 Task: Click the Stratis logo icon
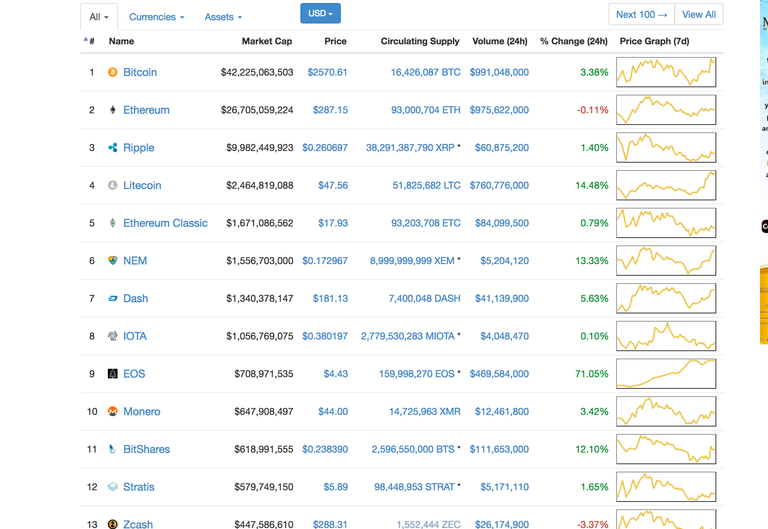tap(113, 487)
